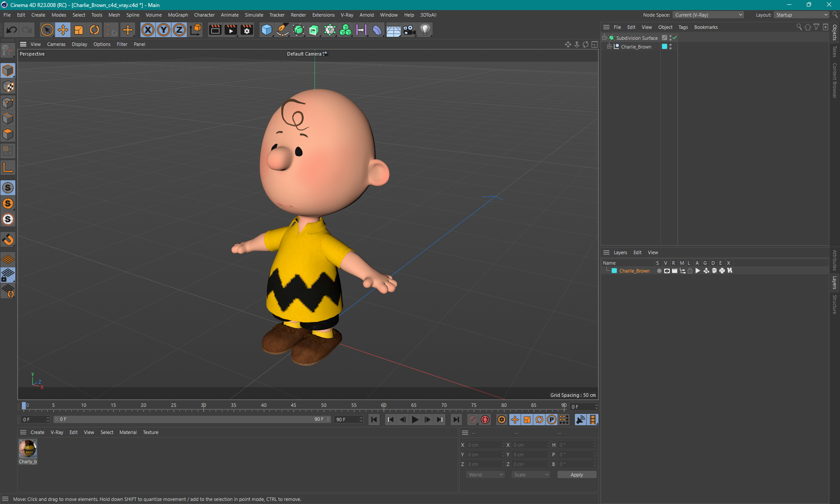840x504 pixels.
Task: Switch to Points mode
Action: (8, 103)
